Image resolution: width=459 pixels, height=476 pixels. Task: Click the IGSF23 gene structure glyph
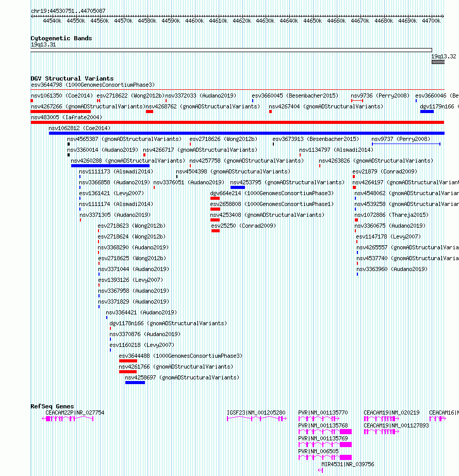click(257, 419)
